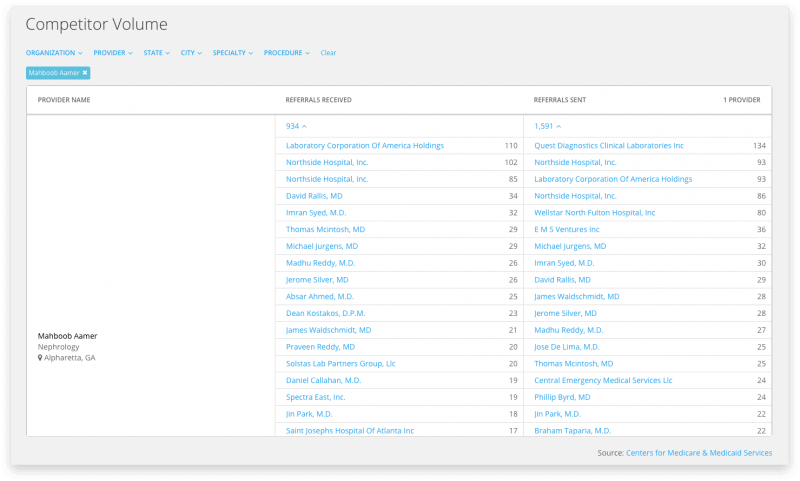Open Jin Park, M.D. in referrals sent
The width and height of the screenshot is (800, 481).
point(558,414)
